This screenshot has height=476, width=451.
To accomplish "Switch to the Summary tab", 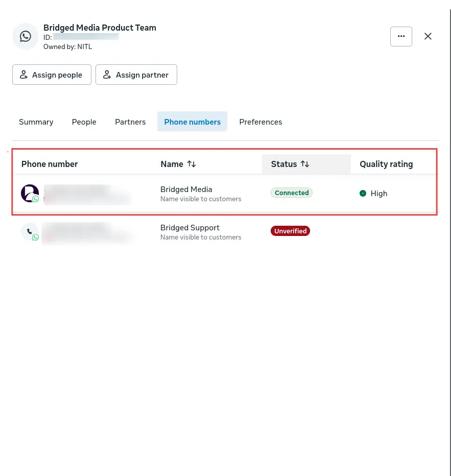I will pos(36,122).
